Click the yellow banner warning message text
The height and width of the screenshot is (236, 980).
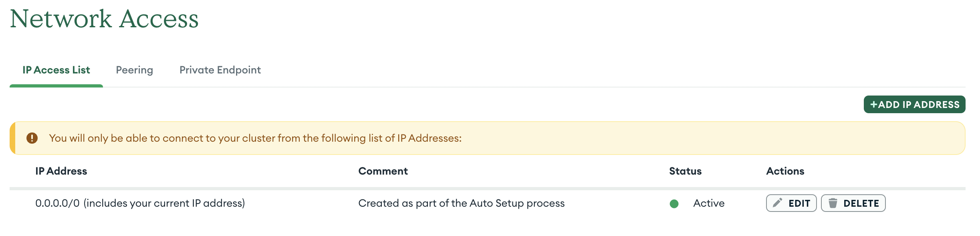[255, 138]
